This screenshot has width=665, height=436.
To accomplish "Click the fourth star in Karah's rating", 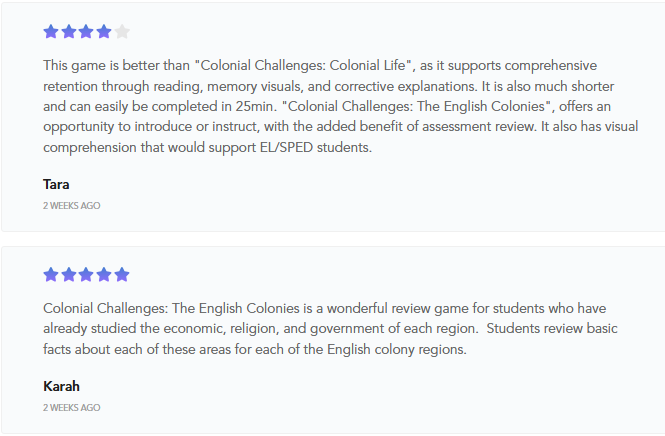I will [x=104, y=275].
